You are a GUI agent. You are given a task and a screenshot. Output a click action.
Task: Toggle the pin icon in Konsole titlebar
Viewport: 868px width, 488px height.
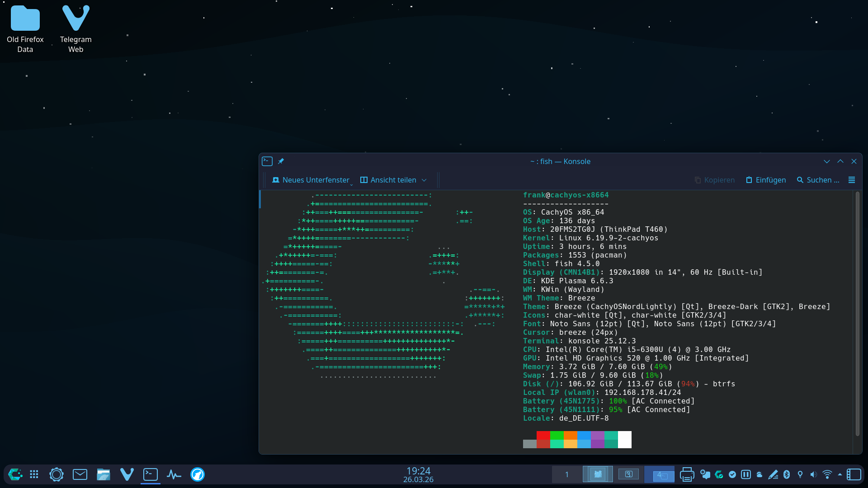pyautogui.click(x=281, y=161)
